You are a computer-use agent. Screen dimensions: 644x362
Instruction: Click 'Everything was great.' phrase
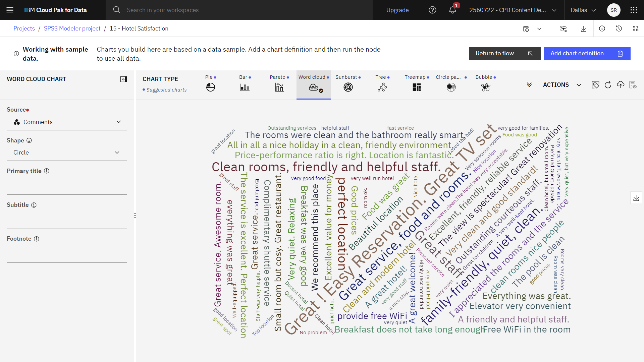pyautogui.click(x=527, y=296)
